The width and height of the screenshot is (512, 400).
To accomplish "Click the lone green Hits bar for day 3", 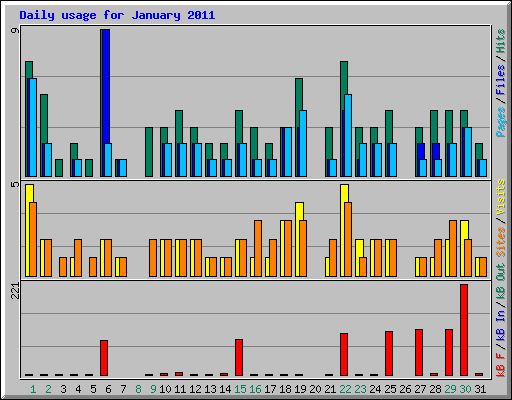I will (59, 168).
